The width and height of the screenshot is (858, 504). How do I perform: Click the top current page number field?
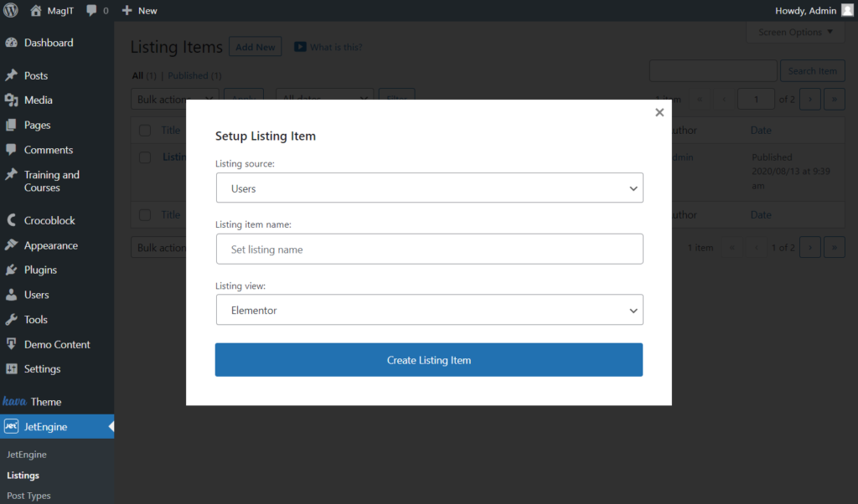tap(757, 100)
